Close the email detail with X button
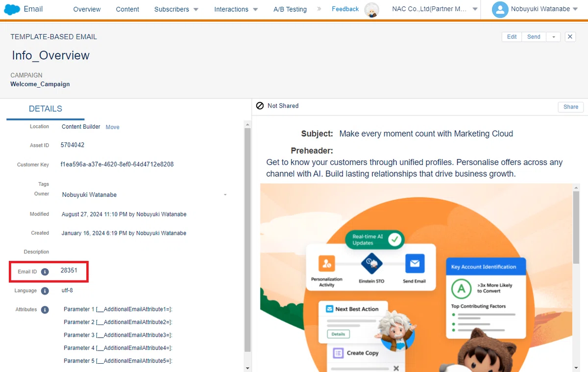 pyautogui.click(x=570, y=37)
